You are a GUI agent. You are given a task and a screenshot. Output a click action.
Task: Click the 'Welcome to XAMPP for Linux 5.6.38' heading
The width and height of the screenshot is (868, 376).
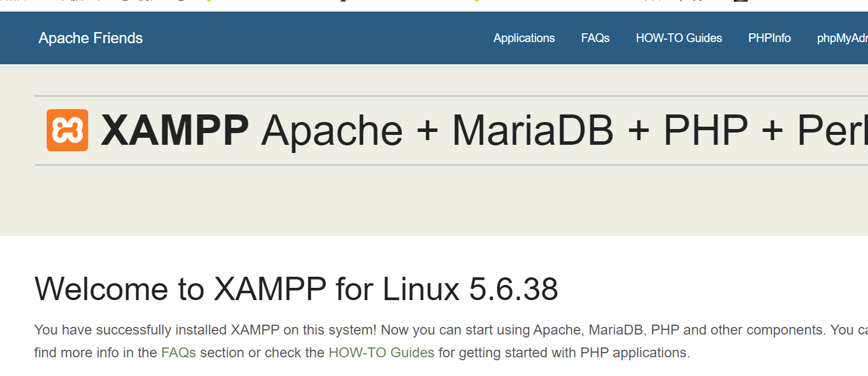pos(297,289)
